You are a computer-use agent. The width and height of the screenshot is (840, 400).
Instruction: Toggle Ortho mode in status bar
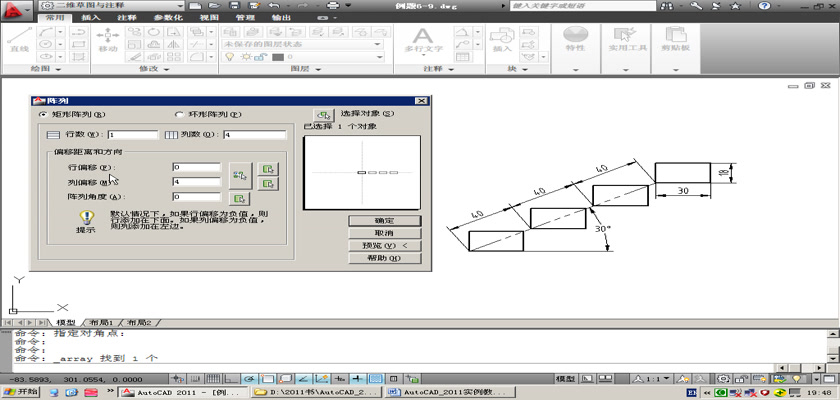(231, 379)
